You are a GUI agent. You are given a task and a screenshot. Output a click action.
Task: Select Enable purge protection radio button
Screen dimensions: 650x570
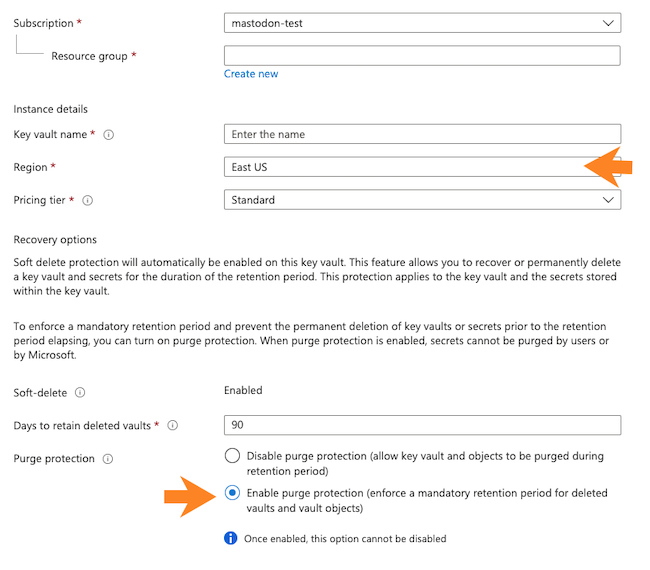click(232, 493)
